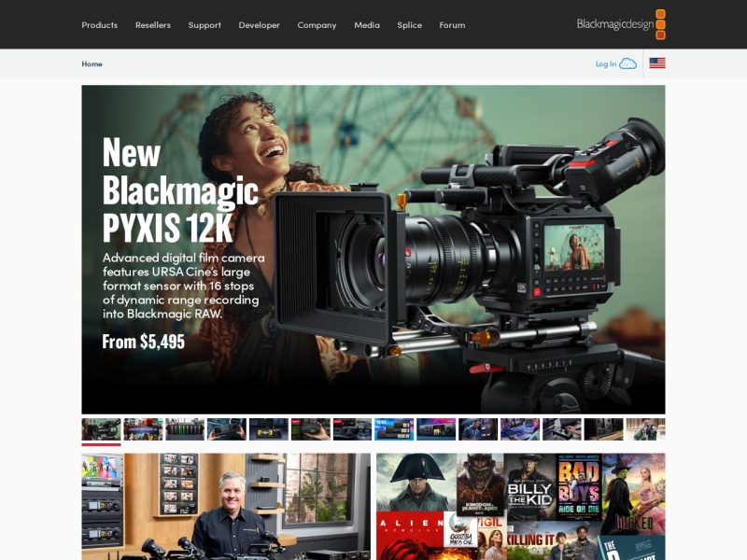Select ninth thumbnail with purple-blue background

click(436, 429)
